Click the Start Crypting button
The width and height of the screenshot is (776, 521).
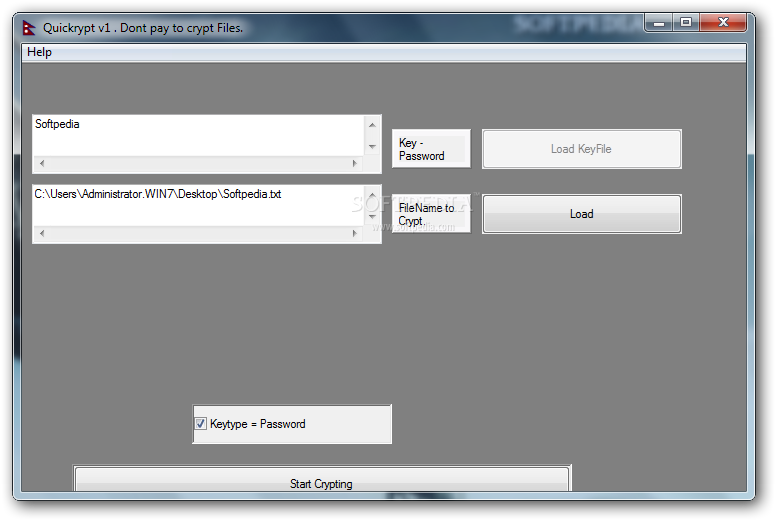point(322,480)
